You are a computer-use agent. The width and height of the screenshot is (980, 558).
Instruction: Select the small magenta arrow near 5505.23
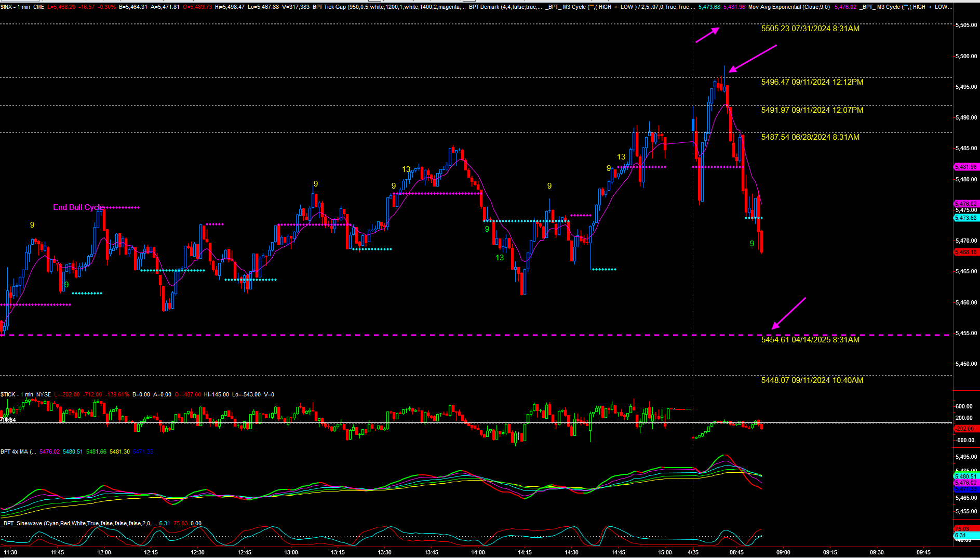click(707, 35)
